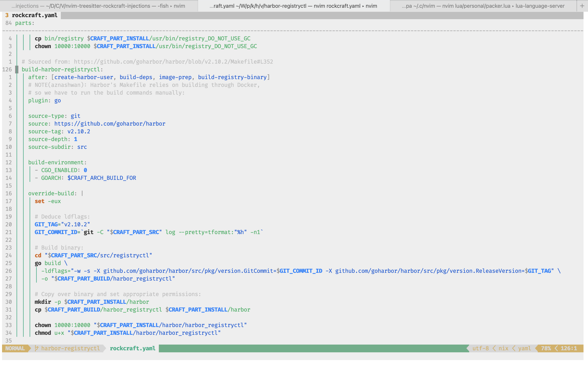The image size is (588, 367).
Task: Click the buffer number 3 in tabline
Action: [x=7, y=15]
